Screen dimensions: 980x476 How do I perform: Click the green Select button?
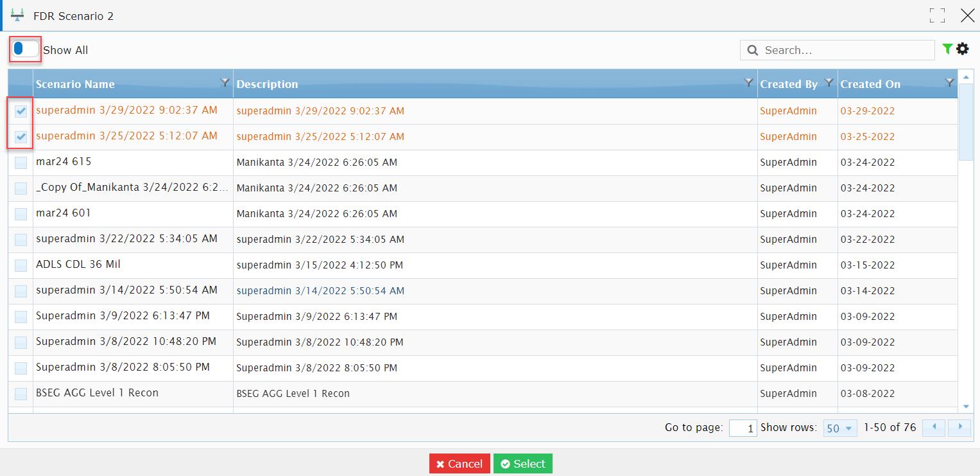click(x=523, y=464)
